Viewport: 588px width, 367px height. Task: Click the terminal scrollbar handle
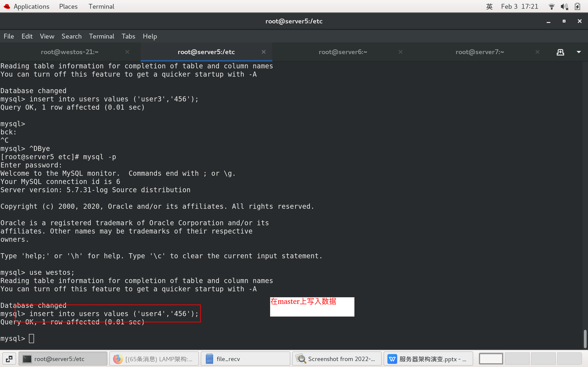pyautogui.click(x=585, y=339)
